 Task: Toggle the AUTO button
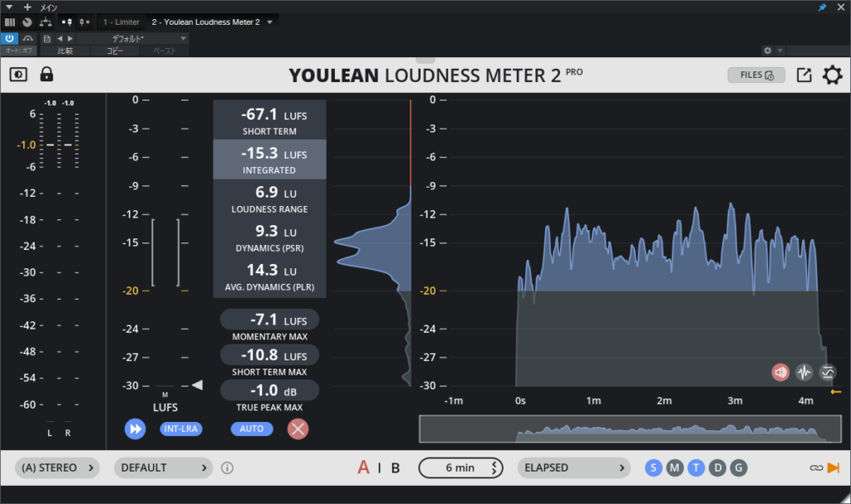252,428
